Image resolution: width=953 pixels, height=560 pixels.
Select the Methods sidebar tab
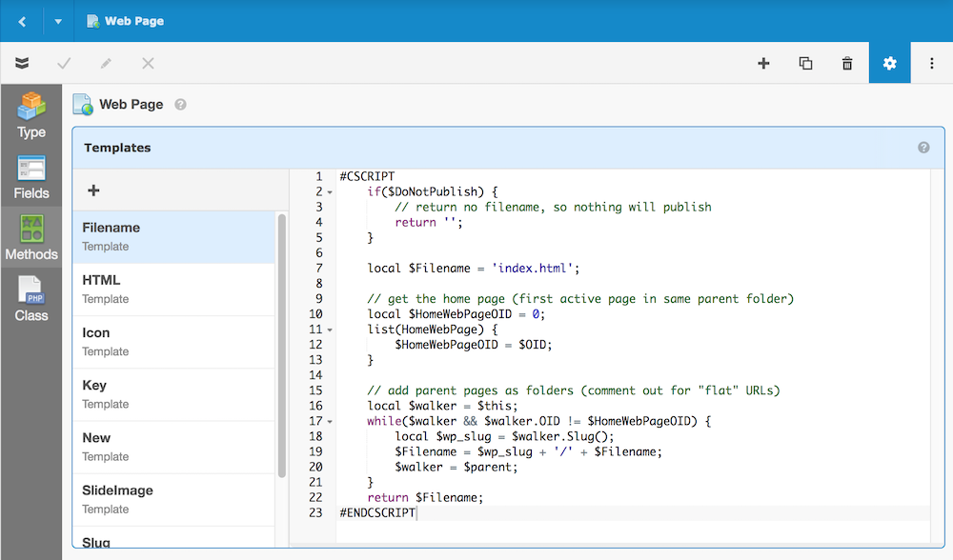31,238
